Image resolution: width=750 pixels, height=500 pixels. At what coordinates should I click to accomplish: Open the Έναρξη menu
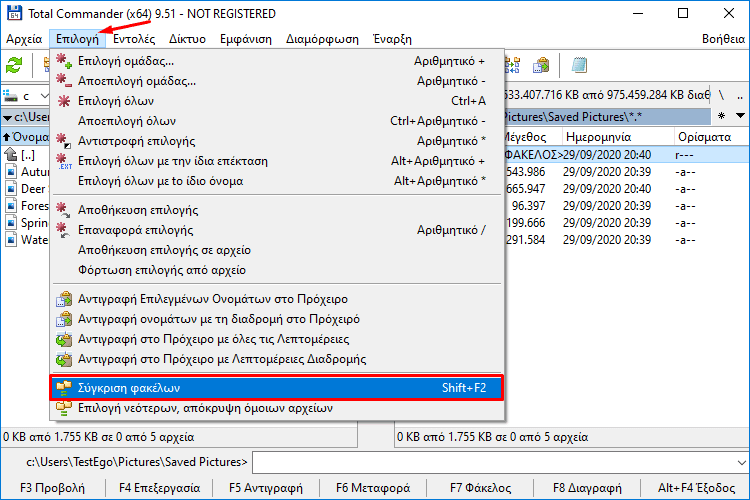(x=392, y=39)
